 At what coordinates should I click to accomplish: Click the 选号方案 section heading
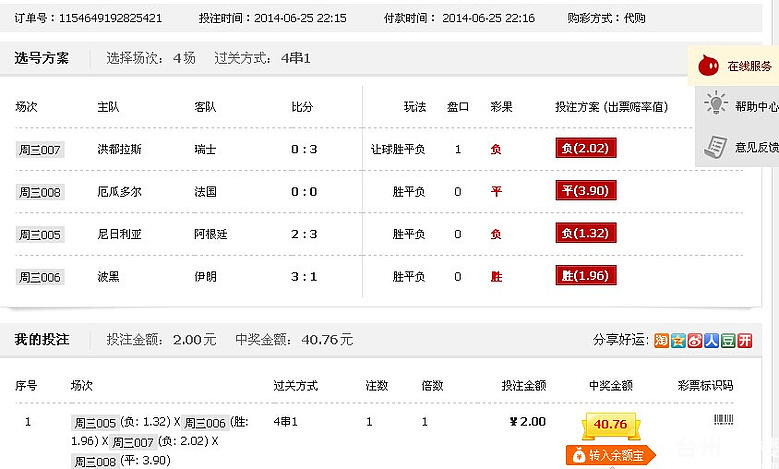pyautogui.click(x=42, y=58)
